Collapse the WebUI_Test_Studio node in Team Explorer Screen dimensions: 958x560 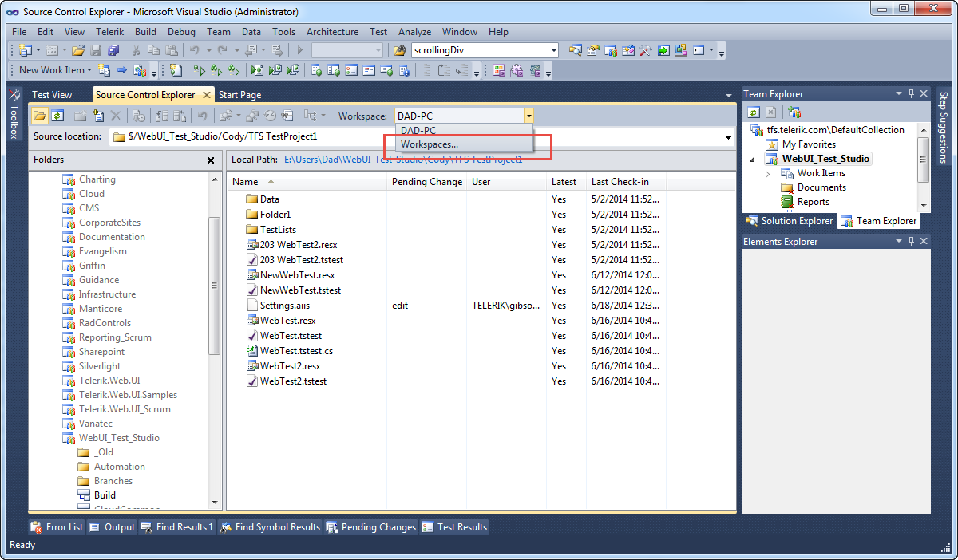752,159
